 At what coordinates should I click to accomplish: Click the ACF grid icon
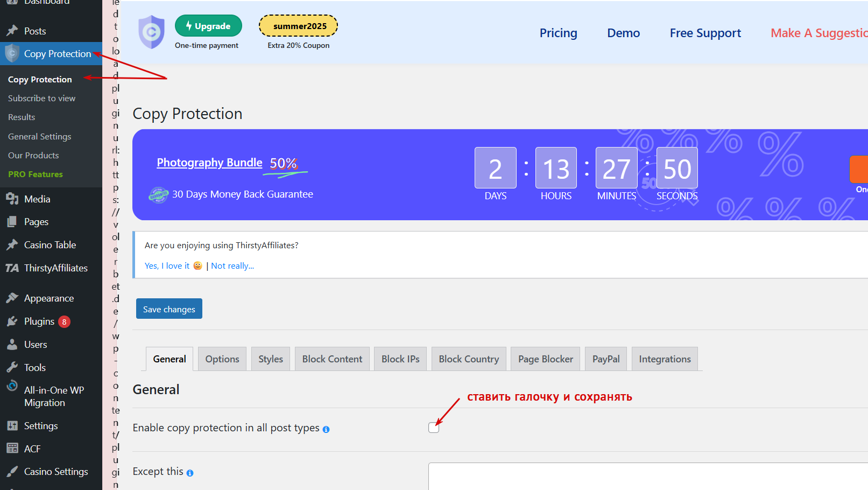coord(12,449)
